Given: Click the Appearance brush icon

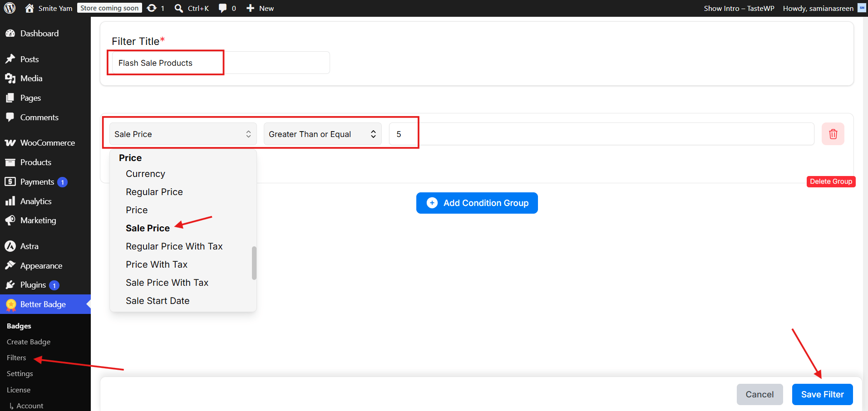Looking at the screenshot, I should tap(10, 265).
